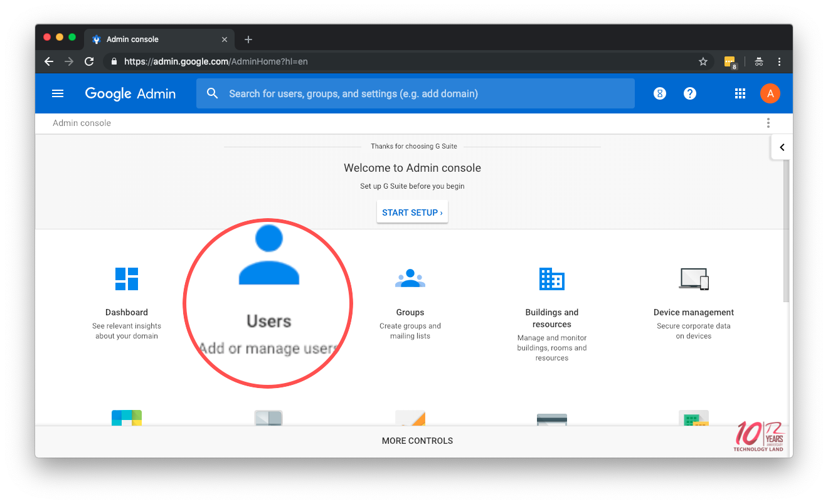This screenshot has height=504, width=828.
Task: Click the incognito icon
Action: (759, 61)
